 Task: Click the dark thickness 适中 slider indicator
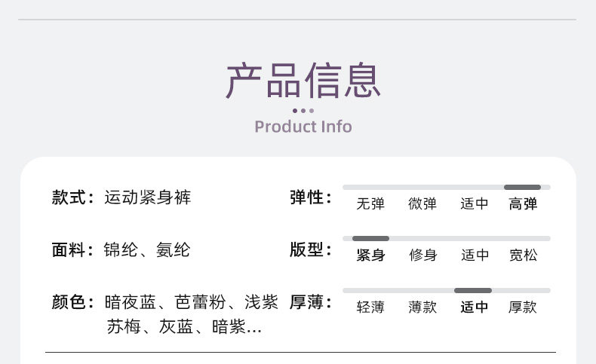pyautogui.click(x=473, y=290)
